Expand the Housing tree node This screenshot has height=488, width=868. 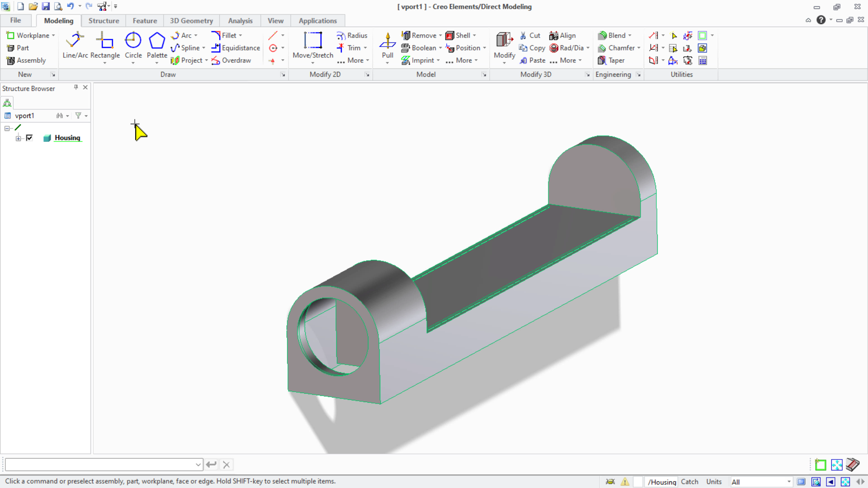(x=18, y=138)
